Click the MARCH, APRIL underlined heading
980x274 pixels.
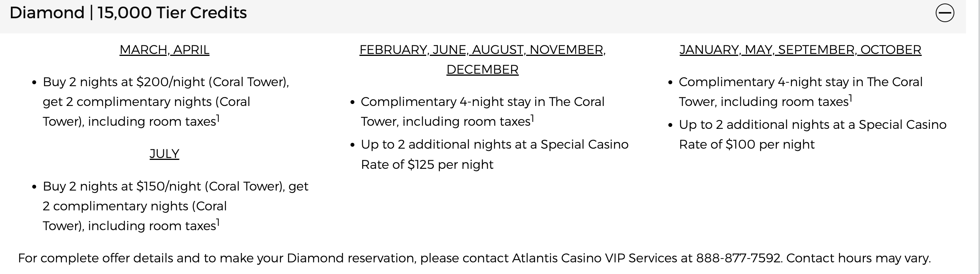pos(164,50)
